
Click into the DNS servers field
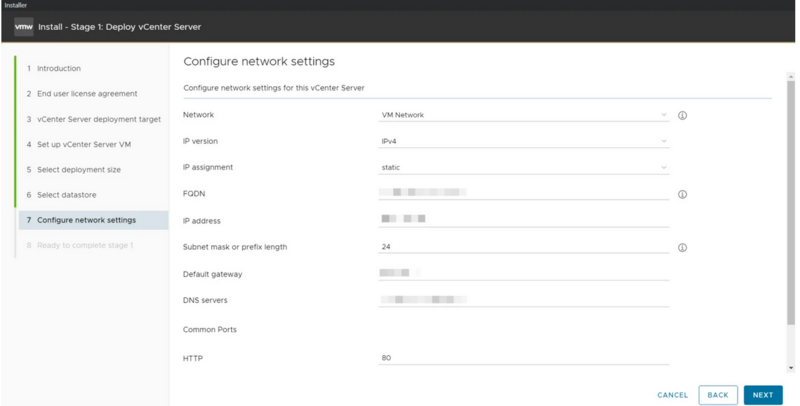point(523,300)
